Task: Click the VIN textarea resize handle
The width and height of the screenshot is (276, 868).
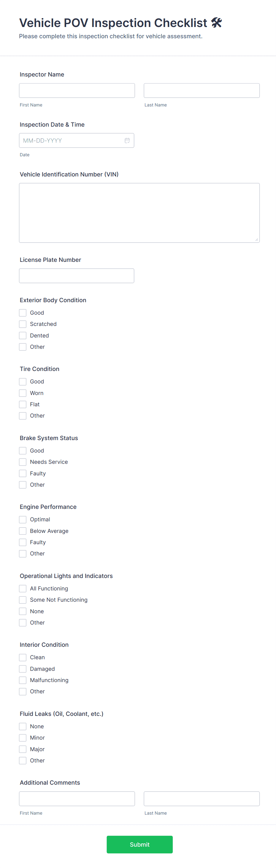Action: pyautogui.click(x=256, y=240)
